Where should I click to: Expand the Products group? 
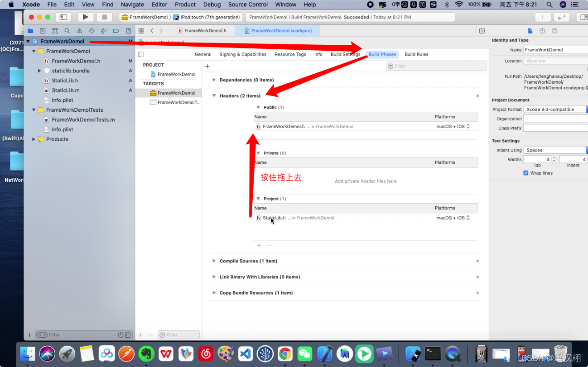(34, 139)
